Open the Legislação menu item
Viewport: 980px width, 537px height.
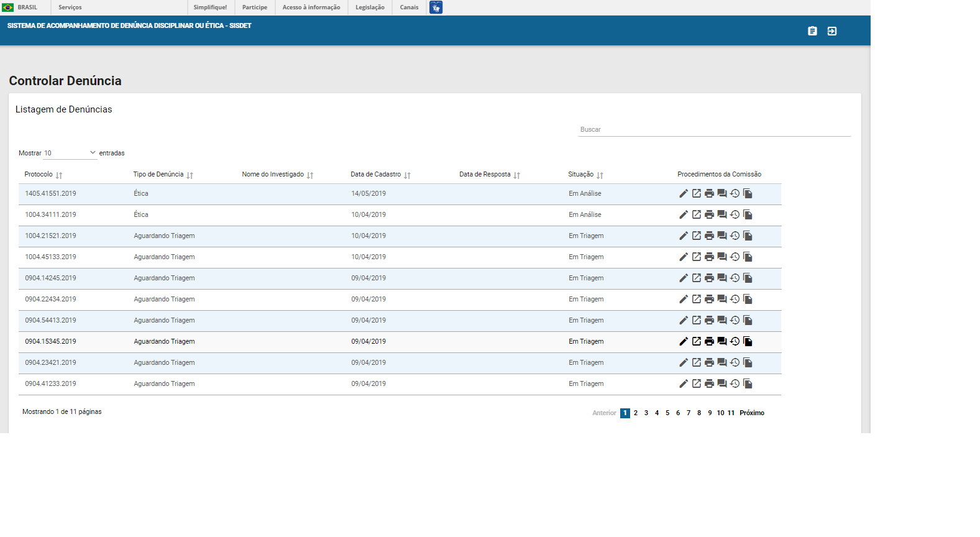370,7
